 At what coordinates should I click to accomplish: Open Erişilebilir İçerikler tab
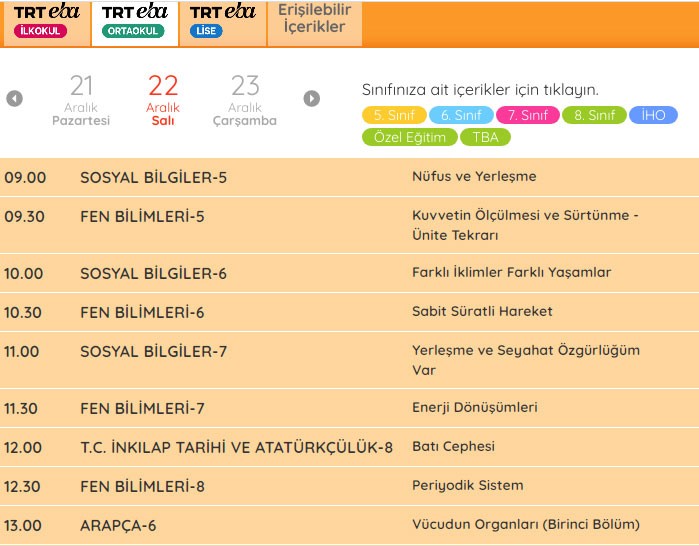pos(314,20)
